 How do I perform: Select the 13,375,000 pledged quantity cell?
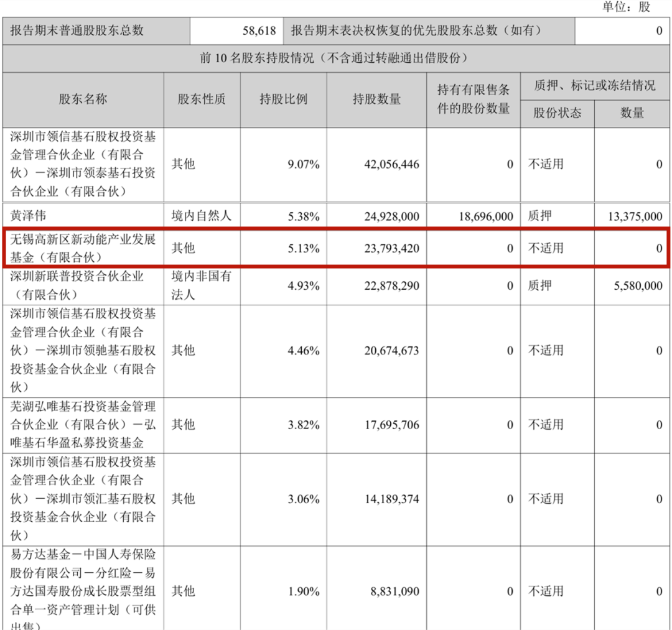633,216
